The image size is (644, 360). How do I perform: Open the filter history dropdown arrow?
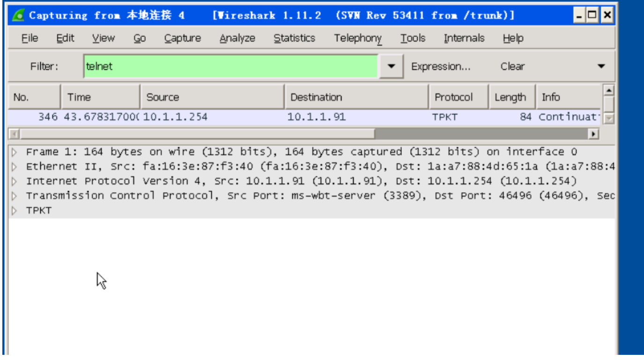click(x=391, y=67)
